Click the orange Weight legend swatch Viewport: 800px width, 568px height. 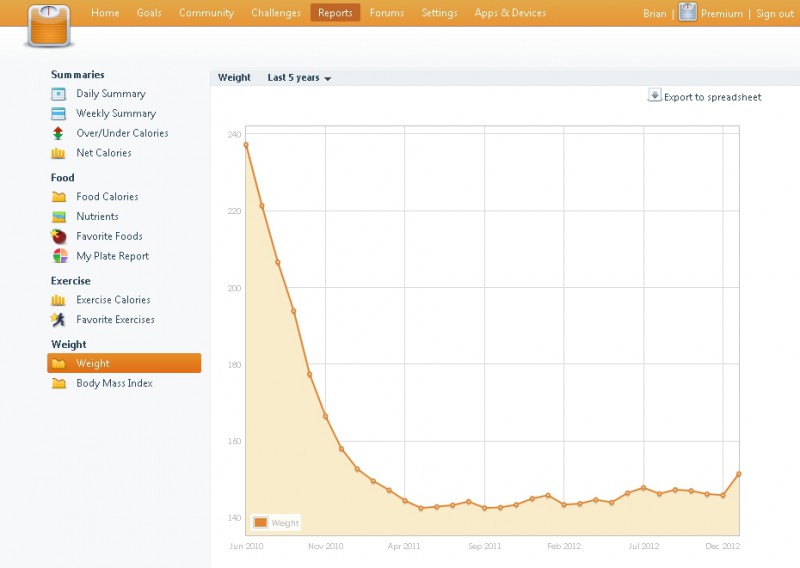coord(260,522)
